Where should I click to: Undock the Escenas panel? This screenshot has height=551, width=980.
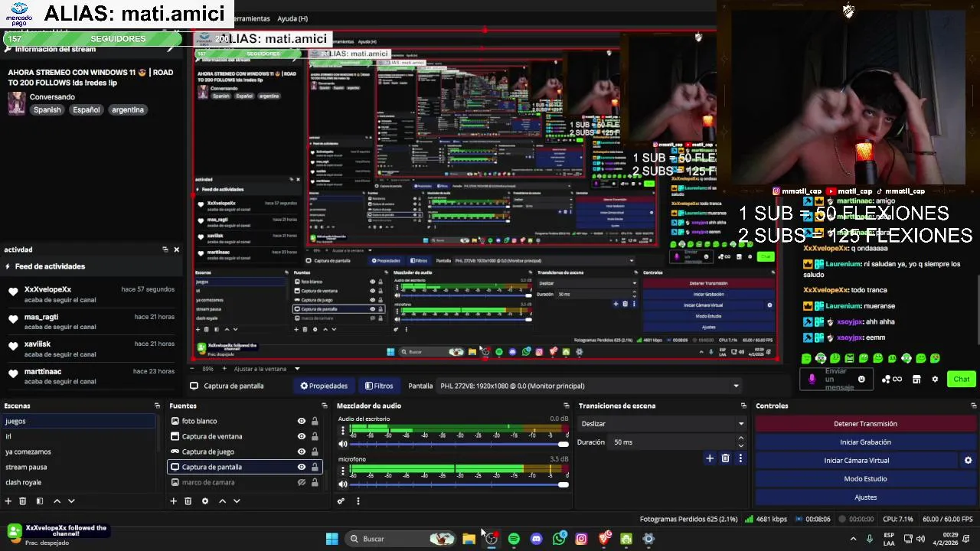point(157,406)
